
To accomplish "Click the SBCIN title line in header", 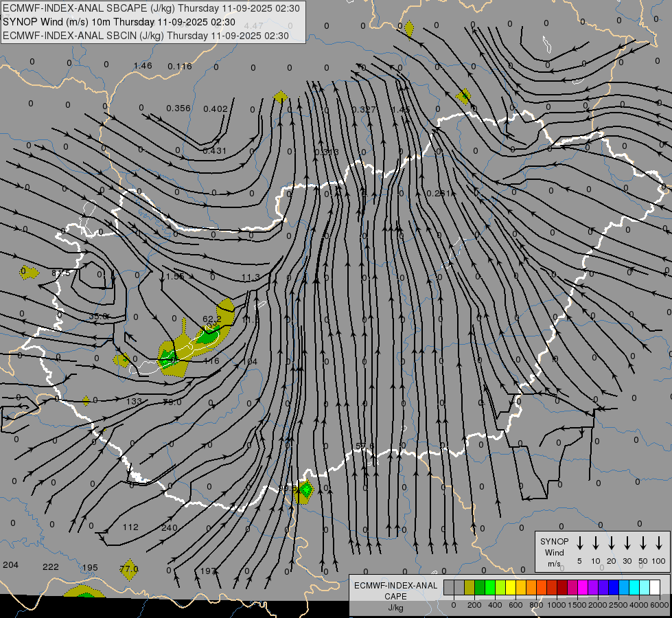I will (x=146, y=36).
